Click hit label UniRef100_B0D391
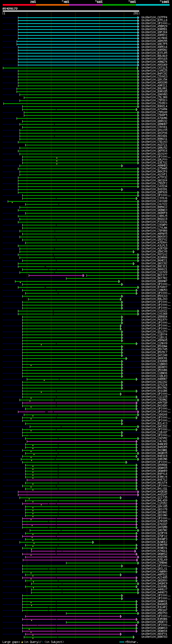172x644 pixels. [154, 189]
